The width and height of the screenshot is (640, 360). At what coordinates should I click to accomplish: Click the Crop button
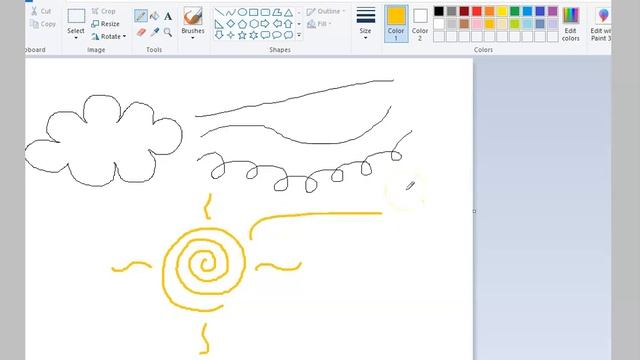coord(104,11)
